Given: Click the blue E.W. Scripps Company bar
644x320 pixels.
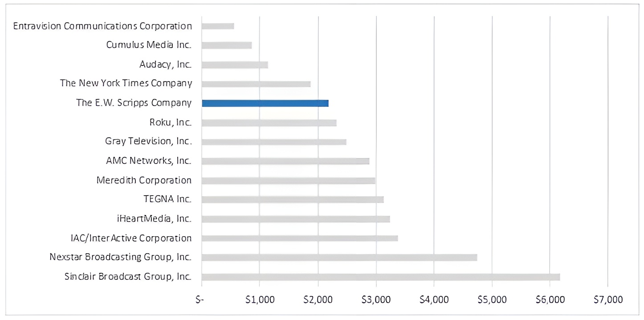Looking at the screenshot, I should click(x=265, y=103).
